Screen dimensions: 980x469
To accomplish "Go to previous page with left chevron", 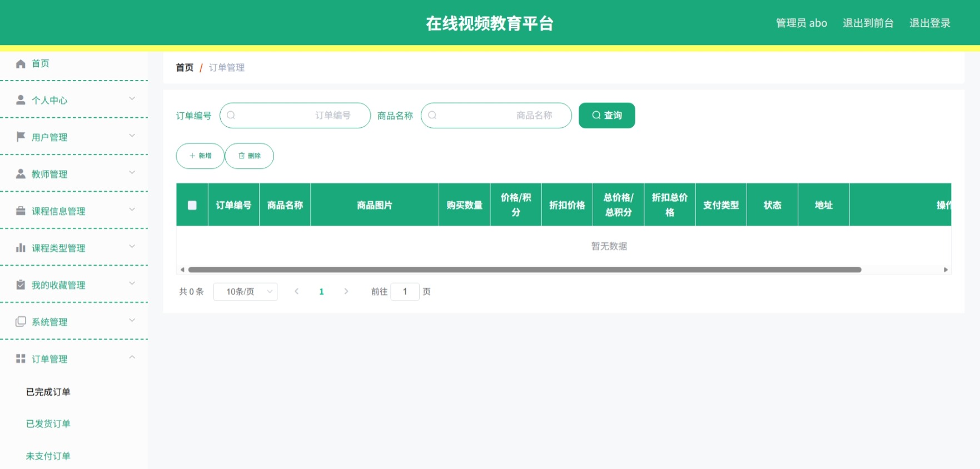I will coord(296,291).
